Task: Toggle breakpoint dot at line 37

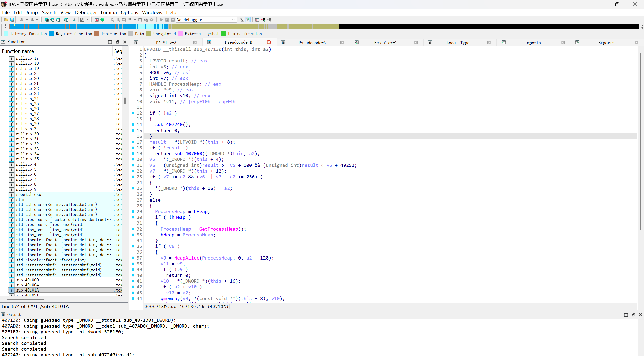Action: (133, 258)
